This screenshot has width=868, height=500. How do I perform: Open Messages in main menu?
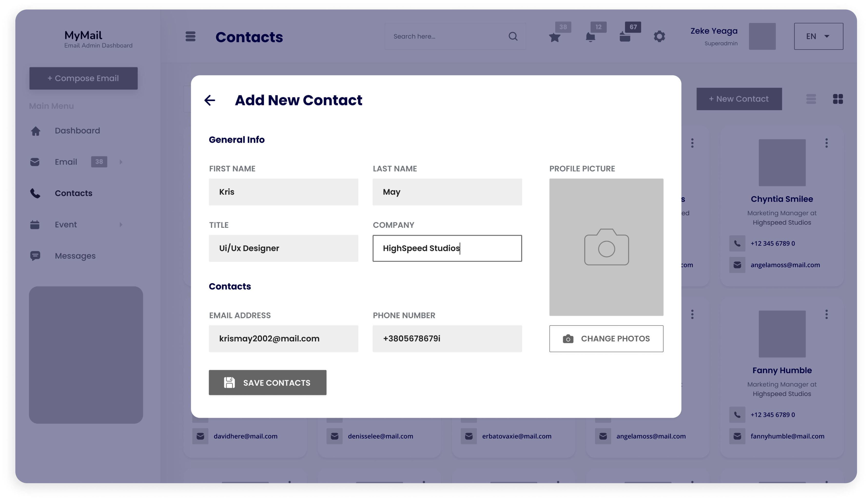[x=75, y=256]
